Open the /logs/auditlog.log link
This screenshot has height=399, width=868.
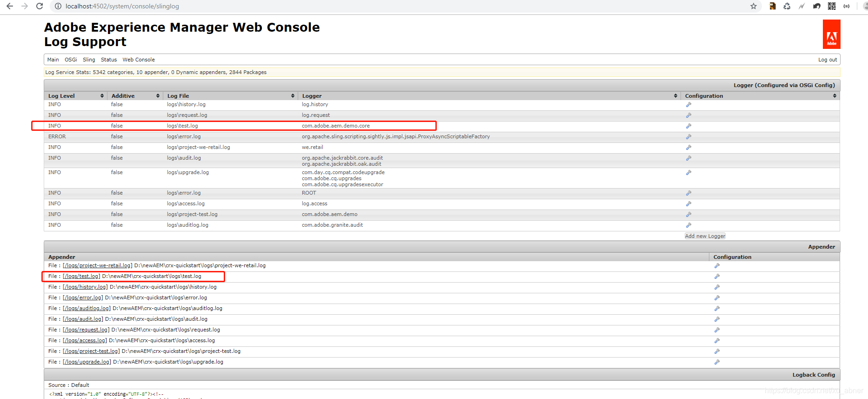tap(87, 309)
